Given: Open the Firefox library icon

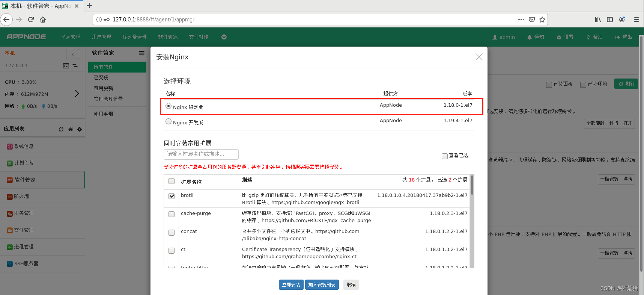Looking at the screenshot, I should (598, 20).
